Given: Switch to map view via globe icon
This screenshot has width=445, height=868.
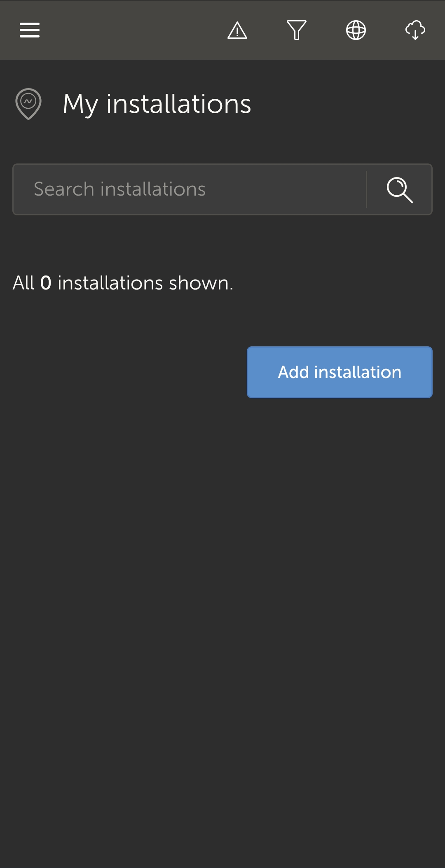Looking at the screenshot, I should (x=356, y=30).
